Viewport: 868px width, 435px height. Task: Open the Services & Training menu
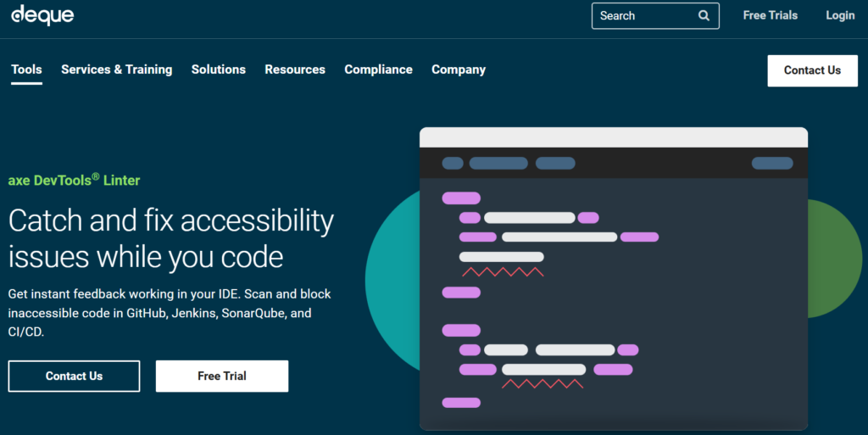pyautogui.click(x=117, y=70)
